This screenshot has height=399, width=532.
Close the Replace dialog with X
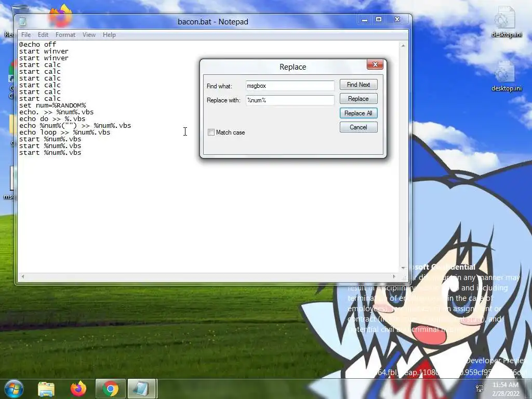point(375,64)
